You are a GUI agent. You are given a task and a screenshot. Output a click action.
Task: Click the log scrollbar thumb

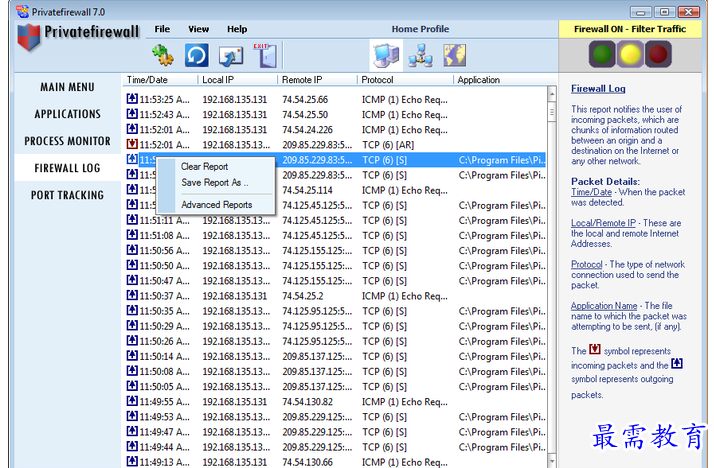click(x=552, y=112)
